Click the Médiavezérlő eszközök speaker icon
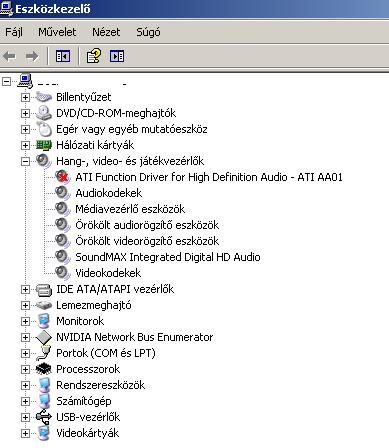This screenshot has height=448, width=389. pos(63,209)
